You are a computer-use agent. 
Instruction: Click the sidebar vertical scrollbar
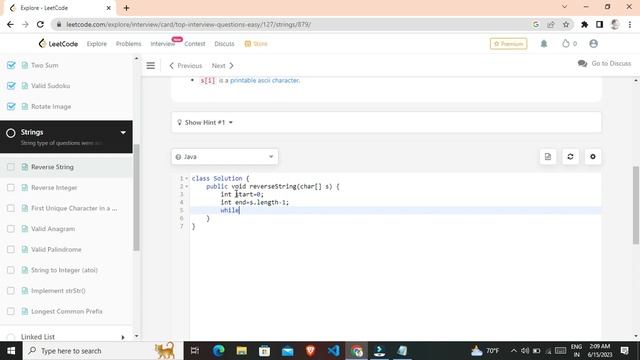click(136, 198)
